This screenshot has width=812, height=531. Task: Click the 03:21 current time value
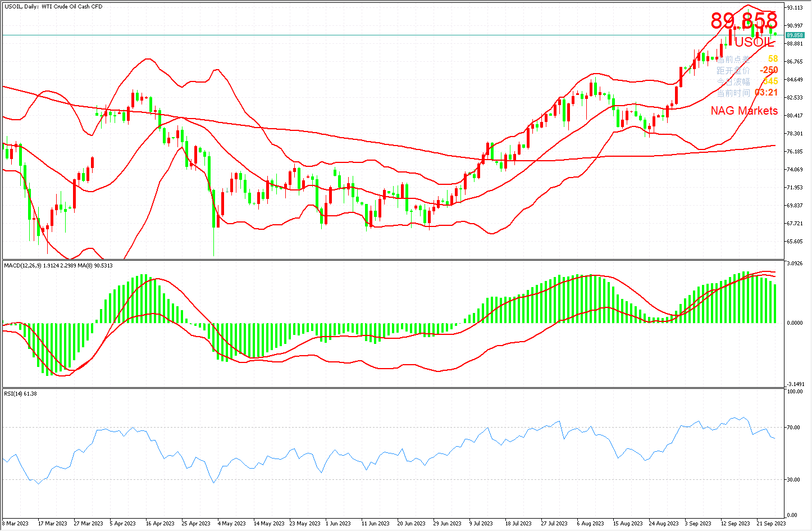[766, 93]
